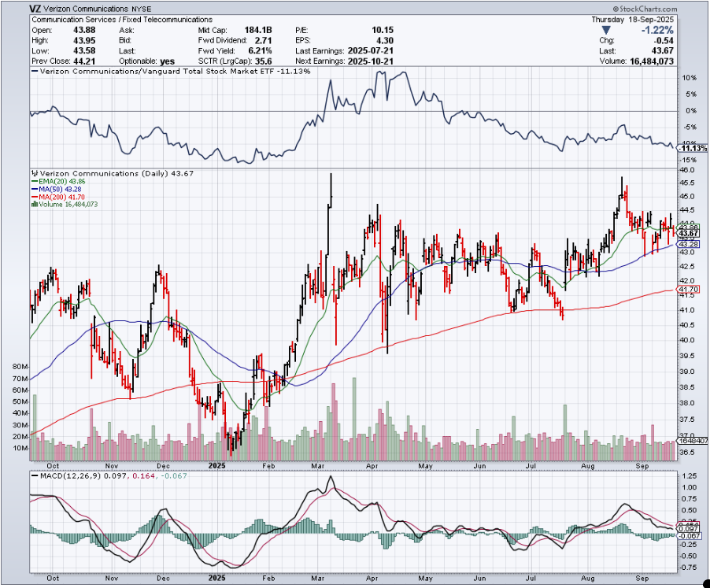Click the volume bars icon in legend

coord(35,205)
